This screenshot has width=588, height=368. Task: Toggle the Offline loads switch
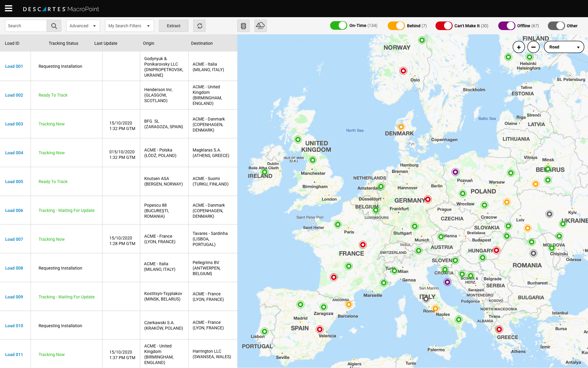[x=507, y=26]
